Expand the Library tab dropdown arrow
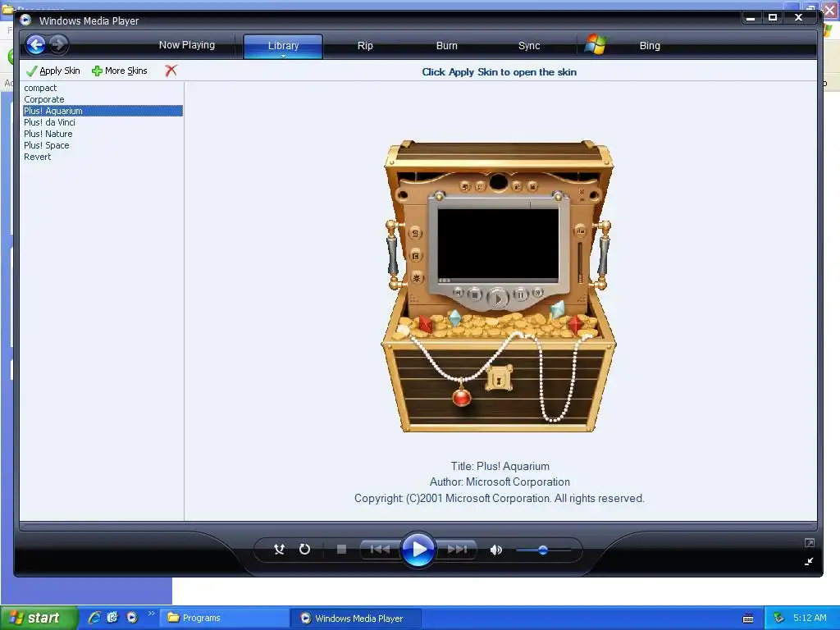The height and width of the screenshot is (630, 840). pyautogui.click(x=283, y=56)
